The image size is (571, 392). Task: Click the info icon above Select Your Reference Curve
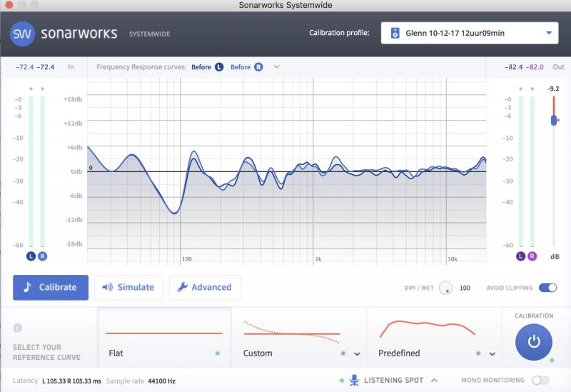coord(17,328)
